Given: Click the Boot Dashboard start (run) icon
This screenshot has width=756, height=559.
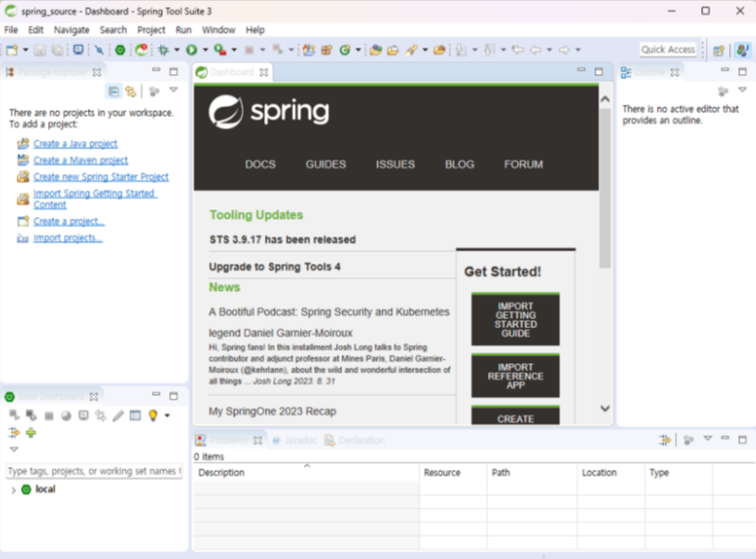Looking at the screenshot, I should [x=14, y=414].
